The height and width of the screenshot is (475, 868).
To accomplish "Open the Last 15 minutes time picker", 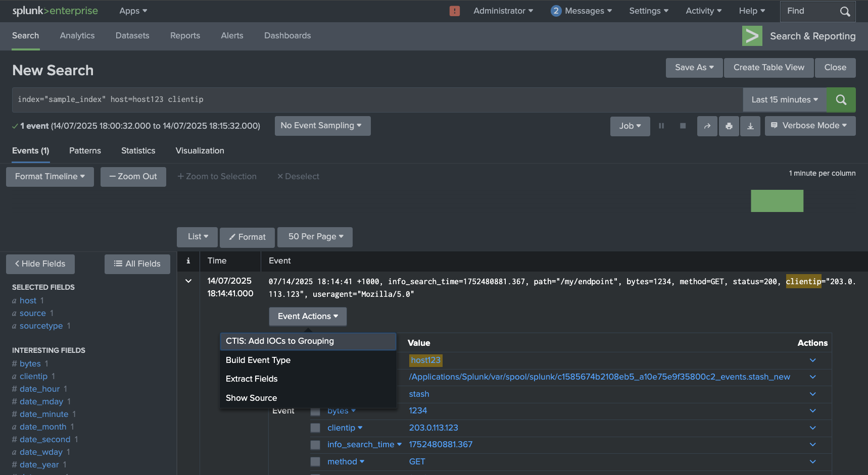I will 784,100.
